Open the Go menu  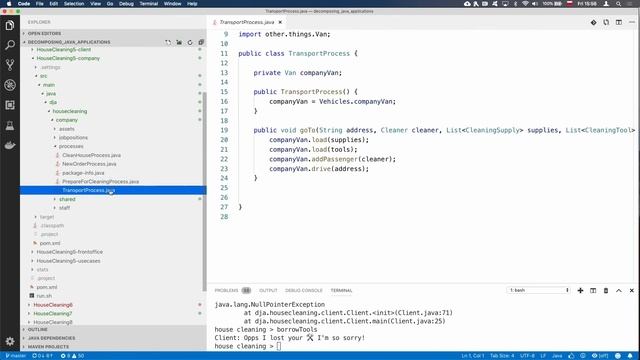pos(110,4)
